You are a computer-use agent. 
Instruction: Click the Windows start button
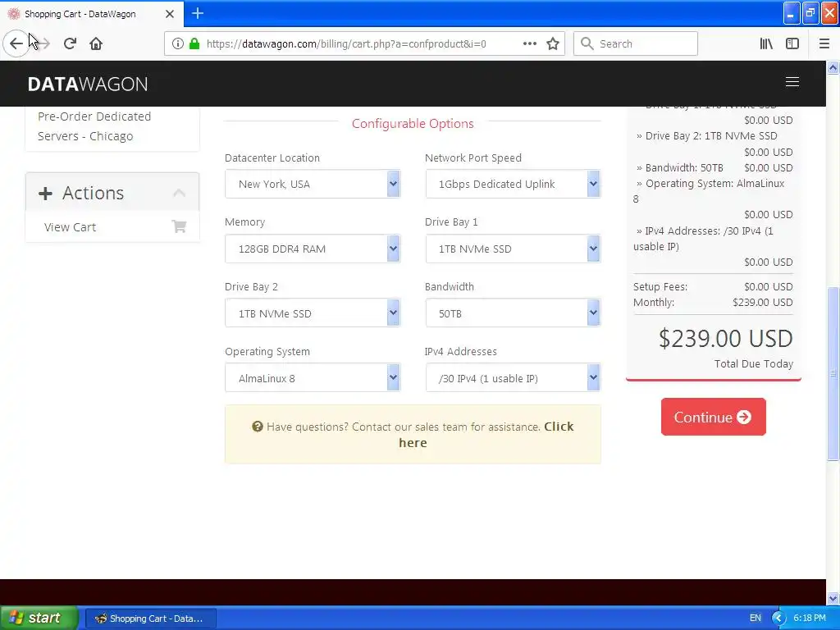click(39, 618)
